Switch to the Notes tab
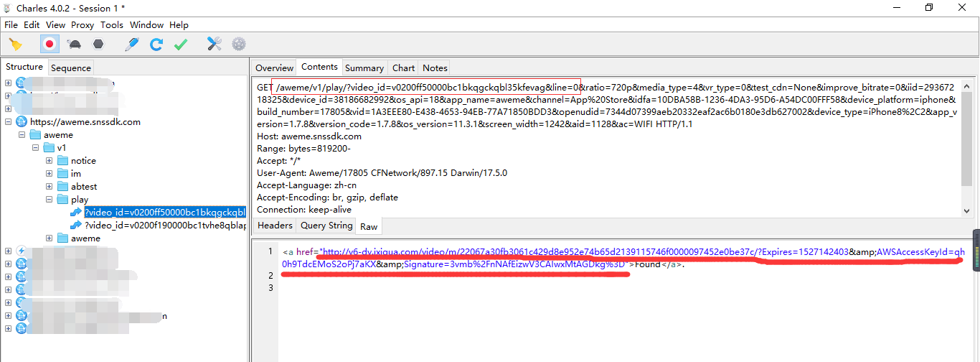 click(435, 68)
